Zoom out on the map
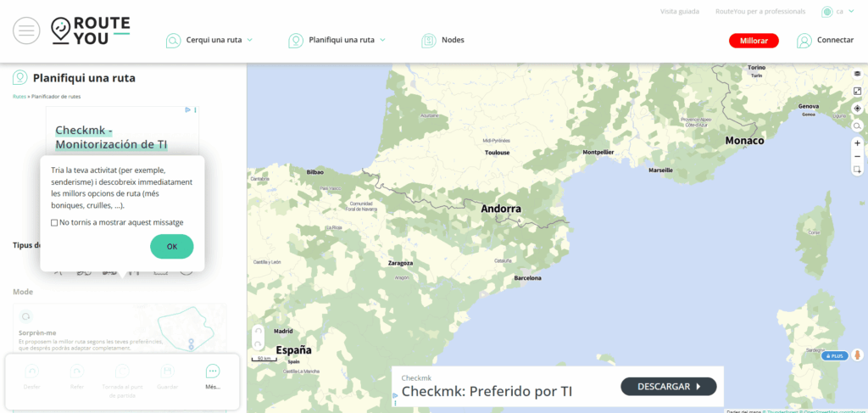The image size is (868, 413). click(x=857, y=157)
